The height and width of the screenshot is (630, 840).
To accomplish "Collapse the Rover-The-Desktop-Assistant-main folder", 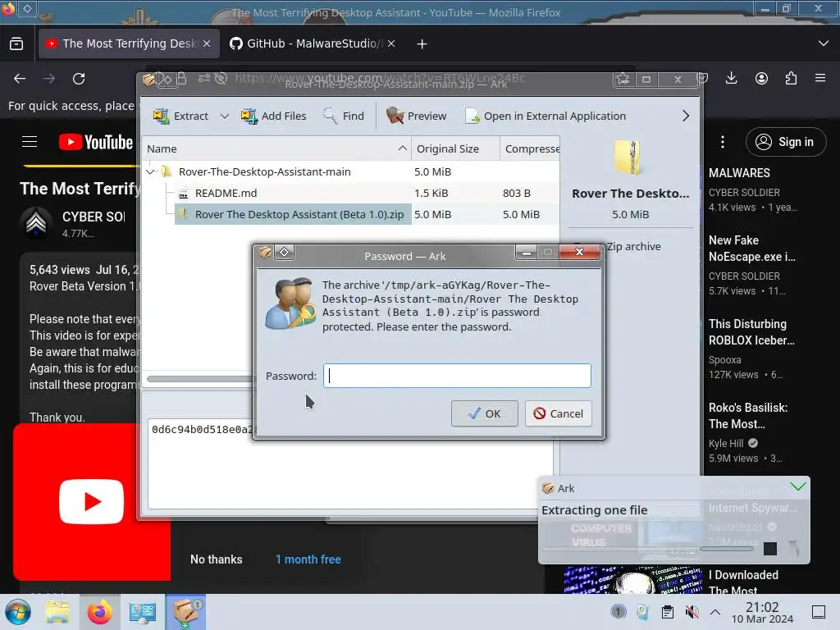I will (x=151, y=172).
